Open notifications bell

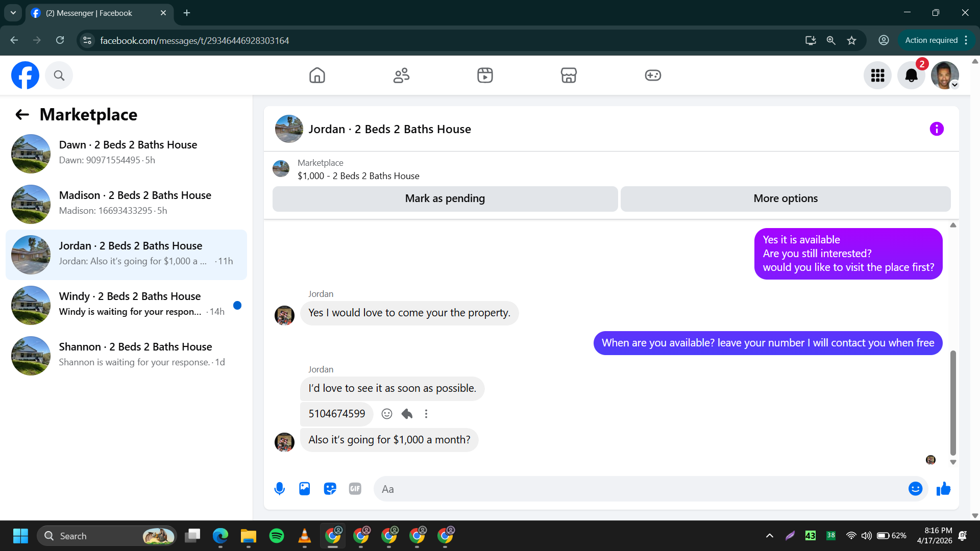tap(911, 76)
